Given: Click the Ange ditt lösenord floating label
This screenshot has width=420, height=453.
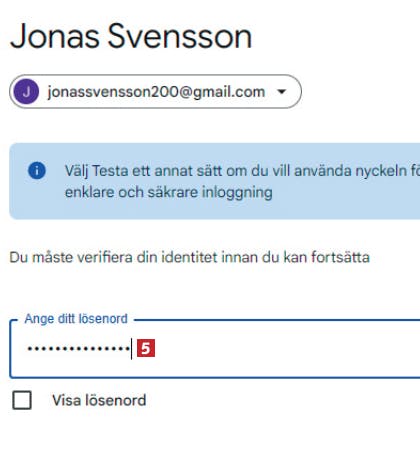Looking at the screenshot, I should point(76,319).
